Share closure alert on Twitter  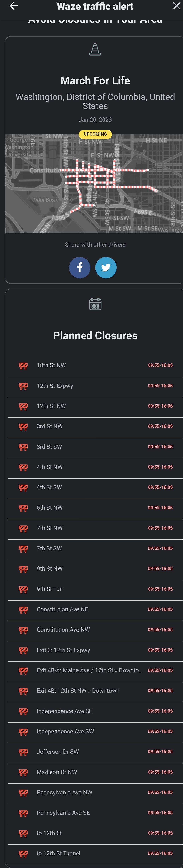click(106, 268)
